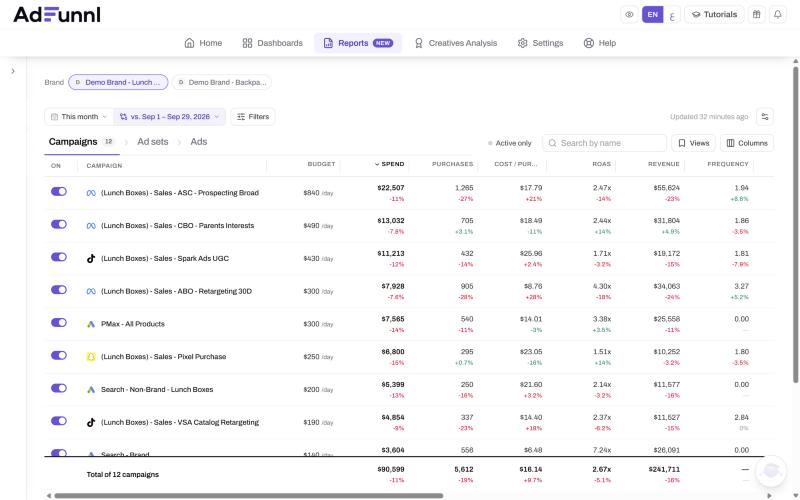
Task: Open Dashboards tab
Action: point(272,43)
